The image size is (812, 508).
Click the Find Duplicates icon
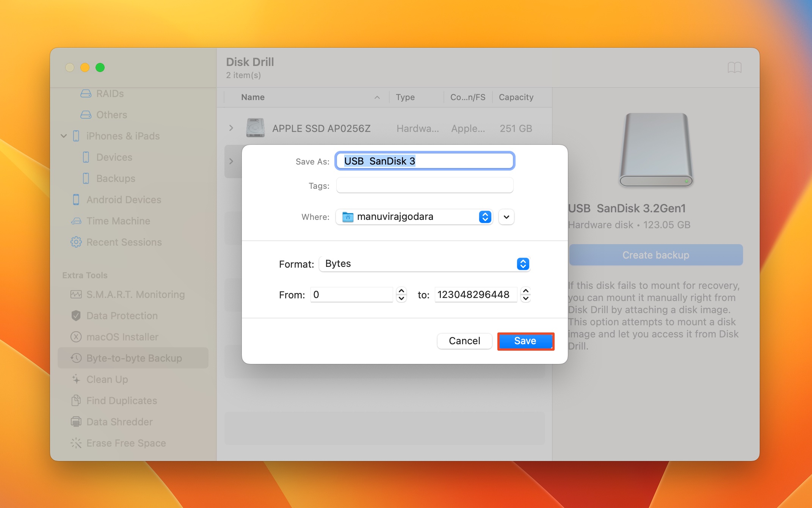(x=76, y=401)
